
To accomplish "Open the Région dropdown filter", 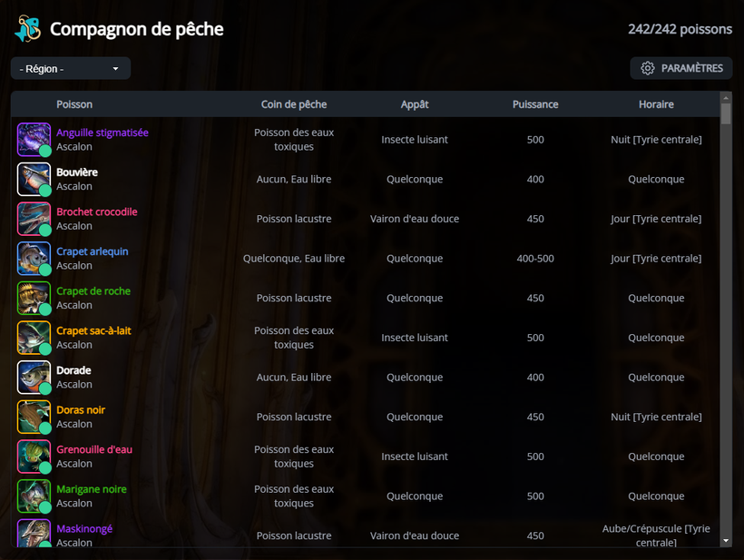I will 71,68.
